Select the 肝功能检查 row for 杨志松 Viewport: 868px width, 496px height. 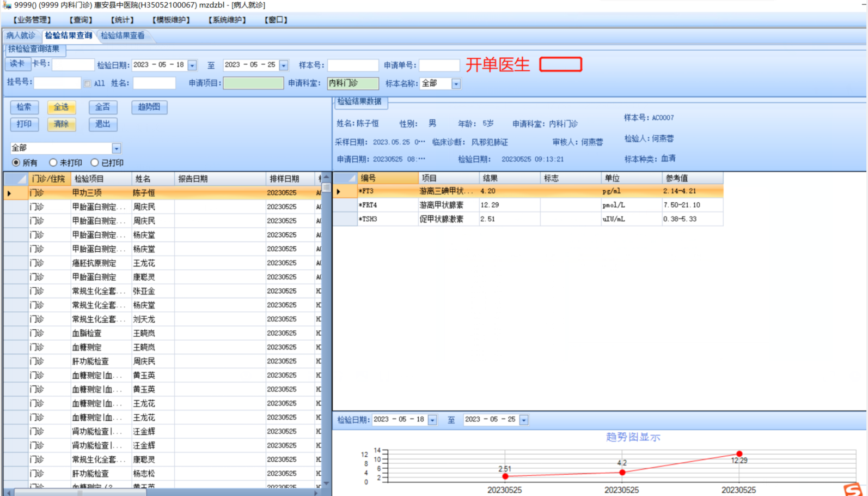click(x=163, y=474)
